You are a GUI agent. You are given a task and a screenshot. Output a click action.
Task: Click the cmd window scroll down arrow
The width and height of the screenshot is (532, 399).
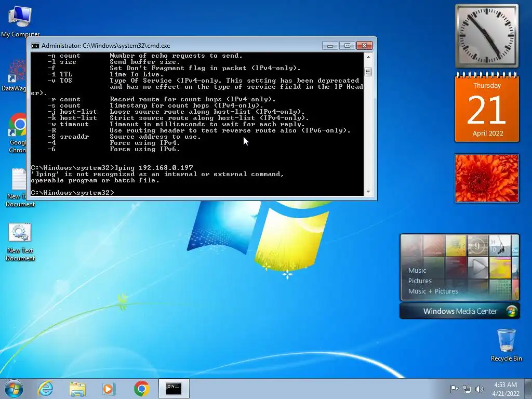[368, 192]
